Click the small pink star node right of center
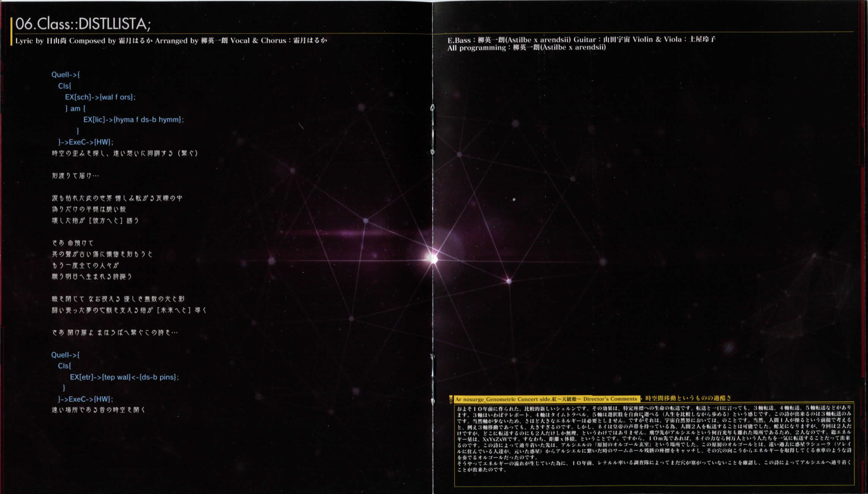Image resolution: width=868 pixels, height=494 pixels. point(509,281)
